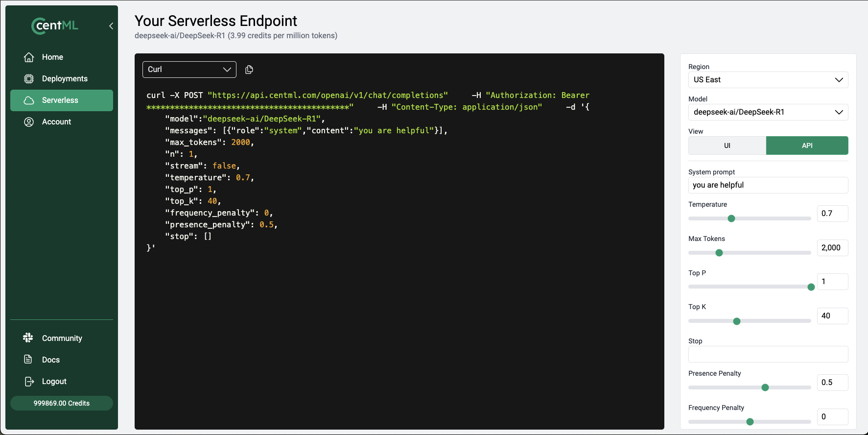This screenshot has height=435, width=868.
Task: Open the Docs link
Action: [x=62, y=360]
